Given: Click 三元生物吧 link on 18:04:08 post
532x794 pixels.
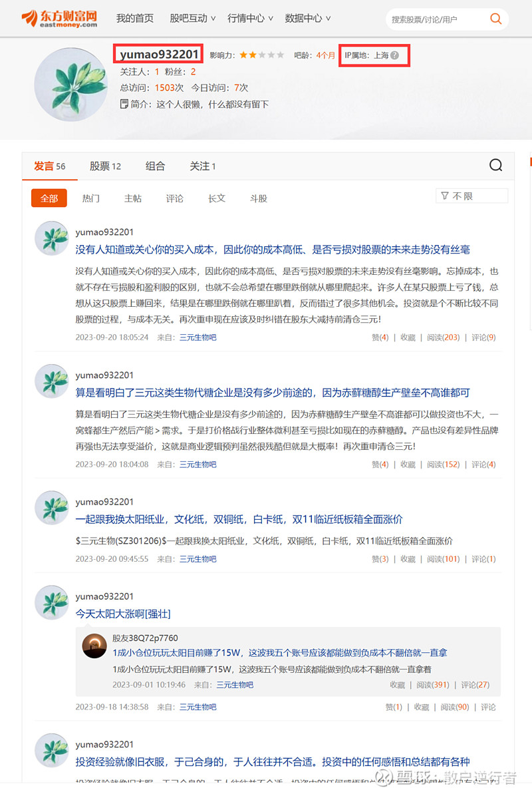Looking at the screenshot, I should [x=198, y=465].
